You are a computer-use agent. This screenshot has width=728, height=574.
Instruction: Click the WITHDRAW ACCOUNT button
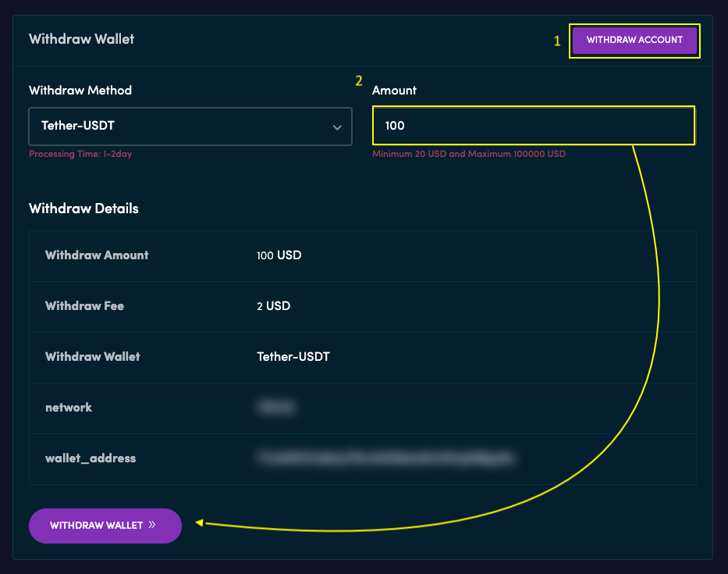click(634, 40)
